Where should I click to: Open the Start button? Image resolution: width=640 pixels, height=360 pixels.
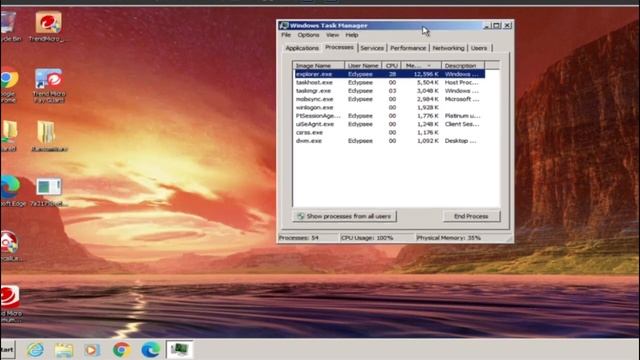click(7, 350)
